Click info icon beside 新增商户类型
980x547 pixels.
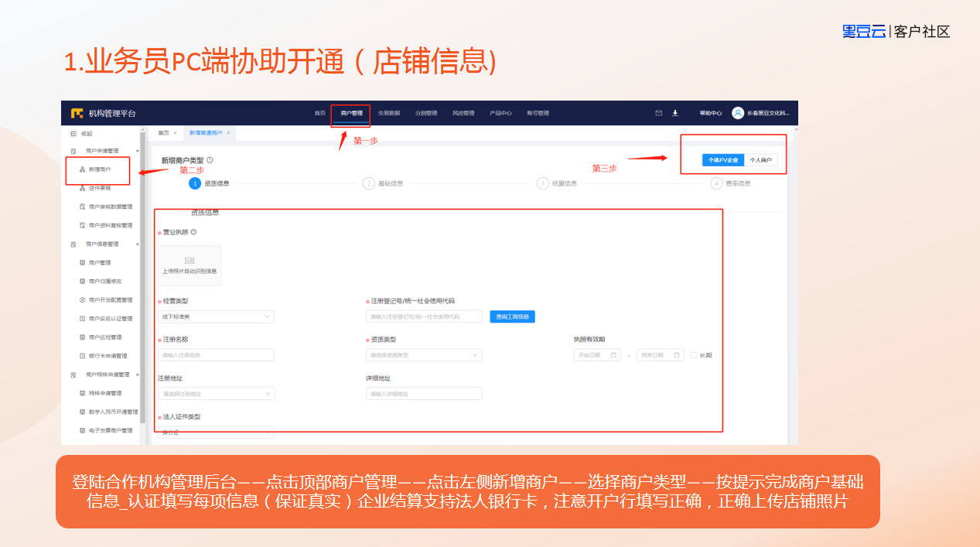point(210,160)
